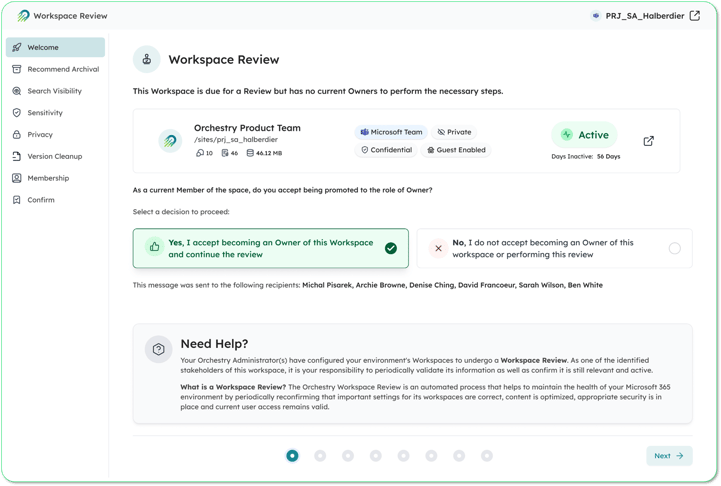Click recipient name Ben White

[x=585, y=285]
